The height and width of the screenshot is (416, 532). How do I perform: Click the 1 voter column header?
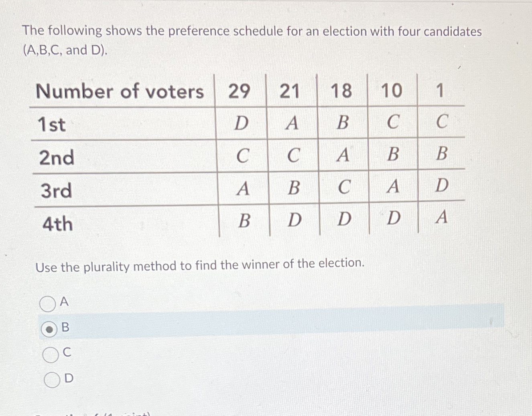(x=440, y=90)
